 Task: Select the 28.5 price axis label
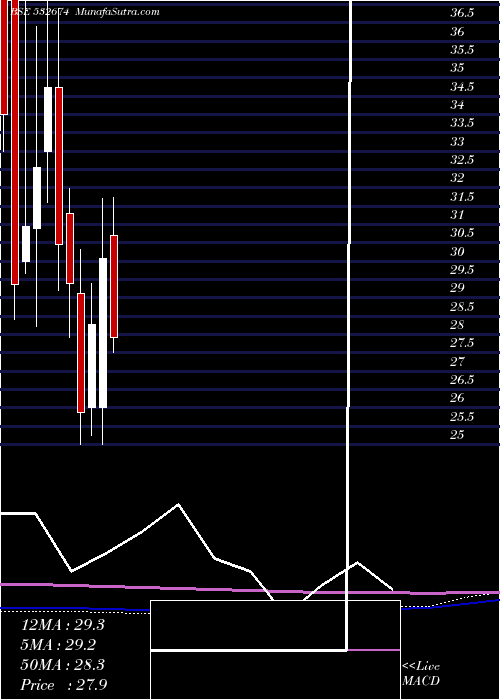coord(462,307)
